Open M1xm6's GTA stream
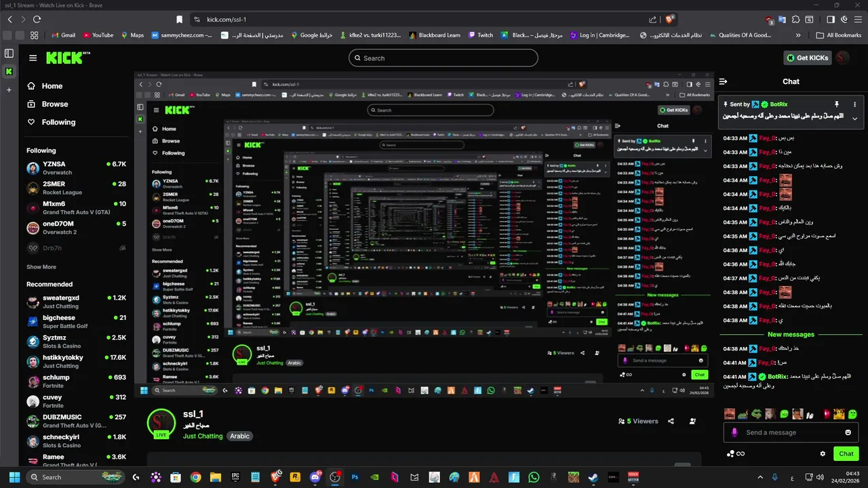 pyautogui.click(x=76, y=208)
